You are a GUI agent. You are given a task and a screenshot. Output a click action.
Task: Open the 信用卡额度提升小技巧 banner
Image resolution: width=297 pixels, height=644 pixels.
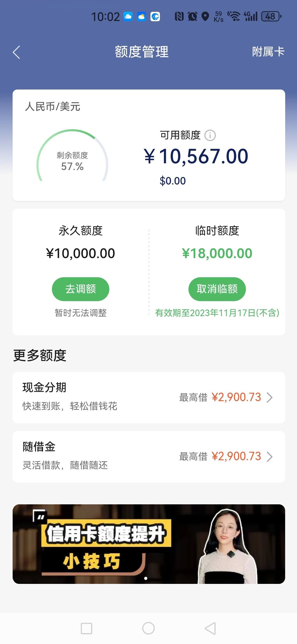click(149, 544)
